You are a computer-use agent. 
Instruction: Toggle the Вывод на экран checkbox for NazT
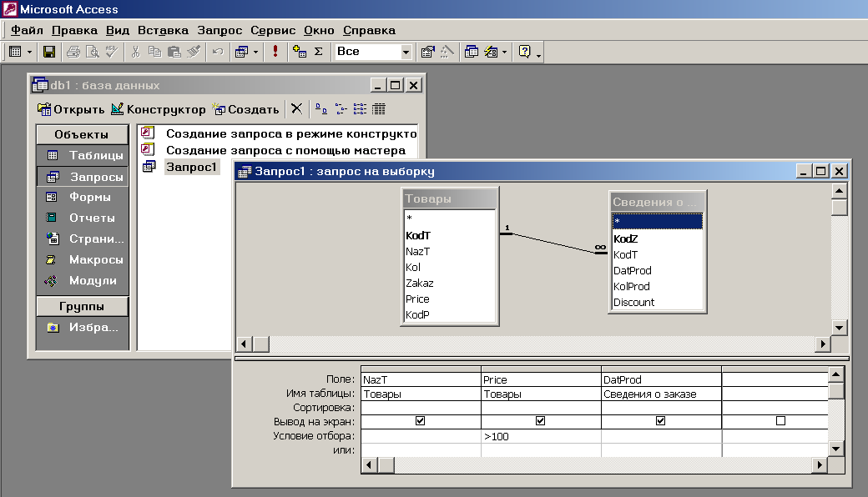(x=420, y=421)
